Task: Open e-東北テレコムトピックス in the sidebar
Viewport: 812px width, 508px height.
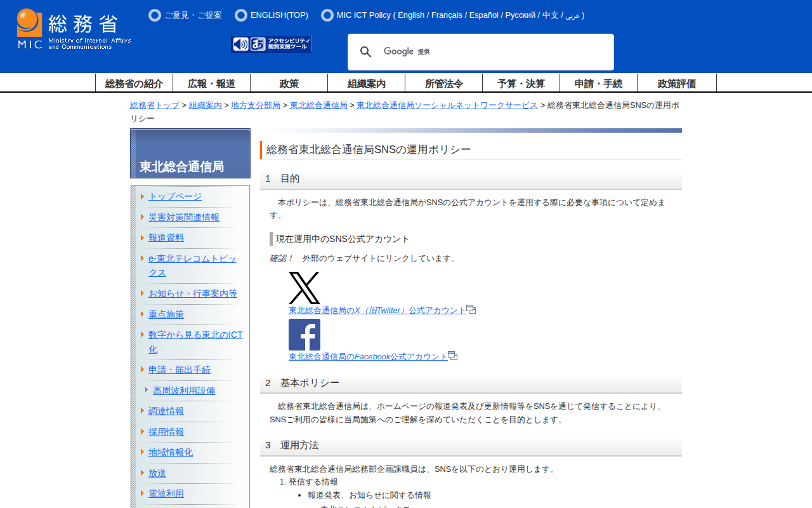Action: [x=192, y=265]
